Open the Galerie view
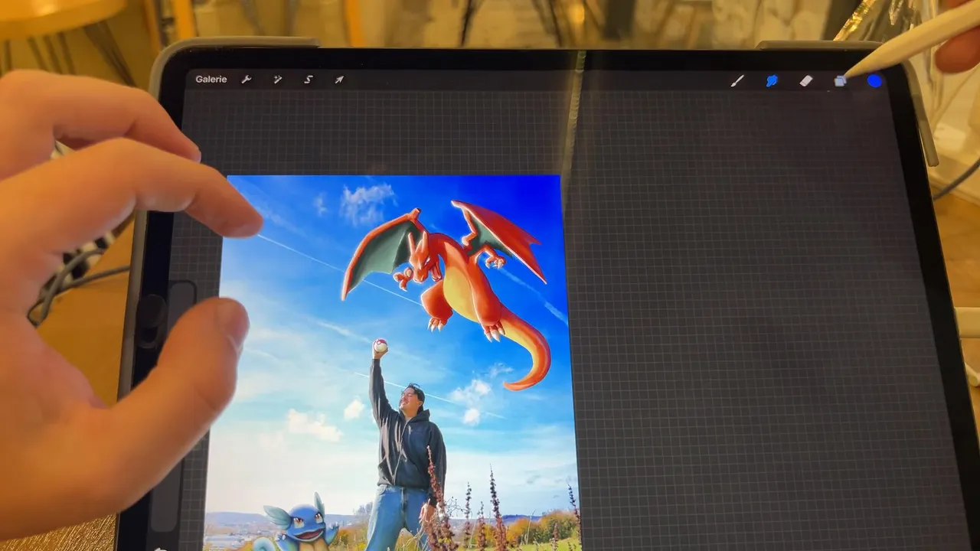Screen dimensions: 980x551 tap(211, 80)
